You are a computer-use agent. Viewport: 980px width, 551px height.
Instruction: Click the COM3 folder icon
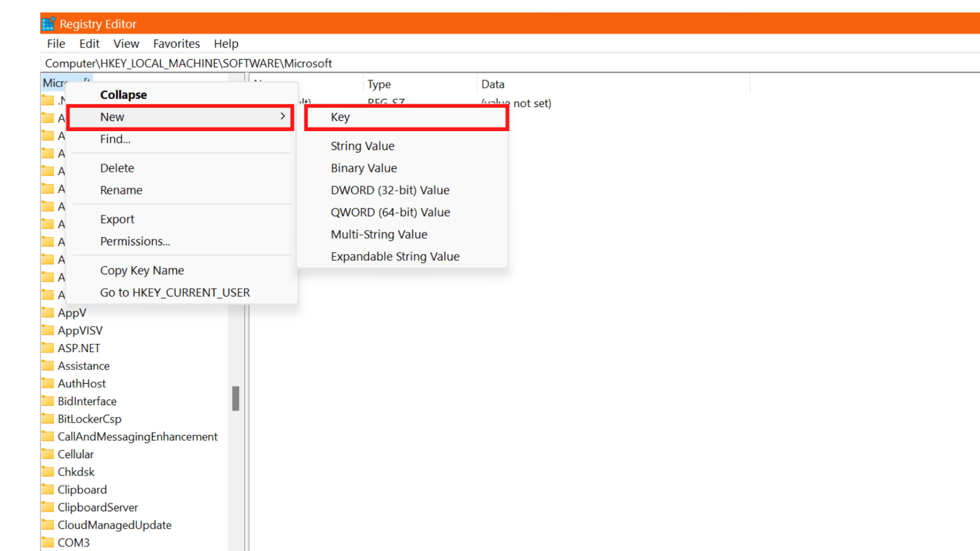point(47,542)
